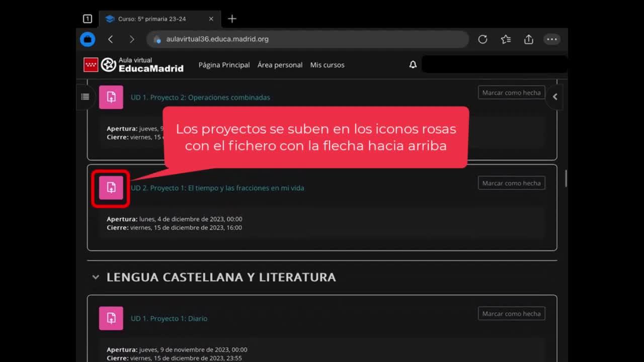Open a new browser tab
Image resolution: width=644 pixels, height=362 pixels.
click(232, 19)
